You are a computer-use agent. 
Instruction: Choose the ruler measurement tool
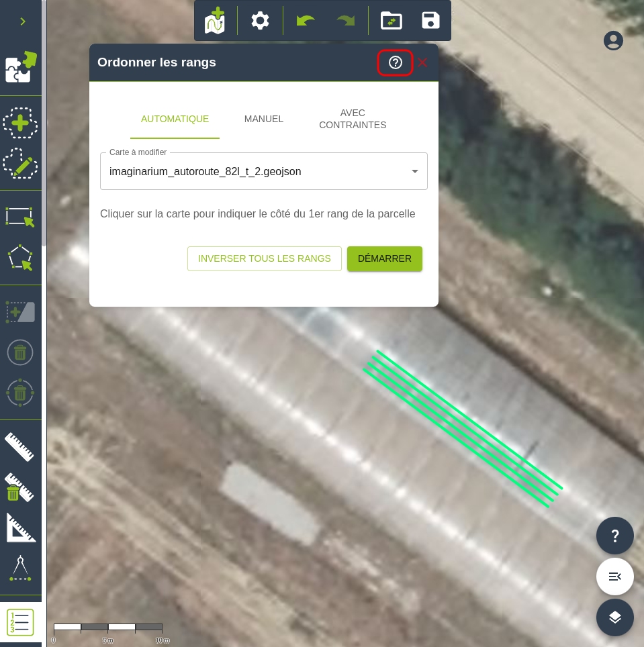coord(19,447)
